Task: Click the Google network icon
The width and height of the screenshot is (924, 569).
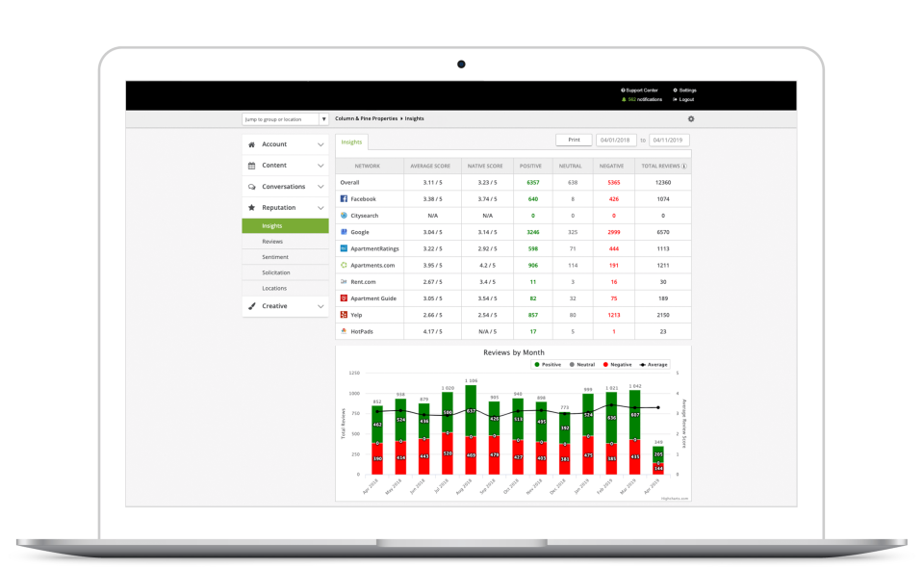Action: click(345, 232)
